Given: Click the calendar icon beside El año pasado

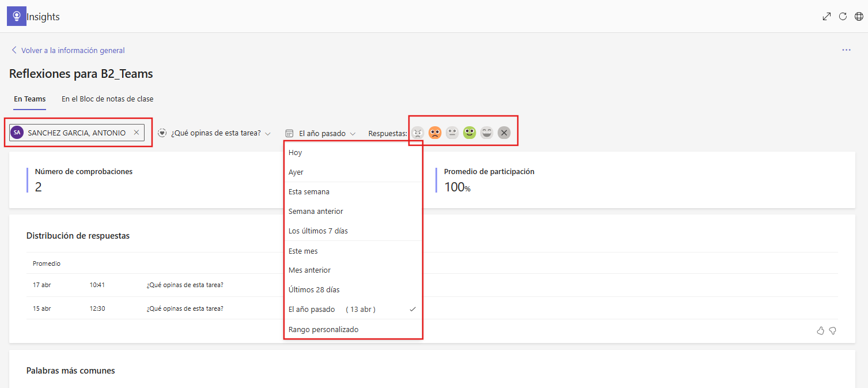Looking at the screenshot, I should [290, 133].
